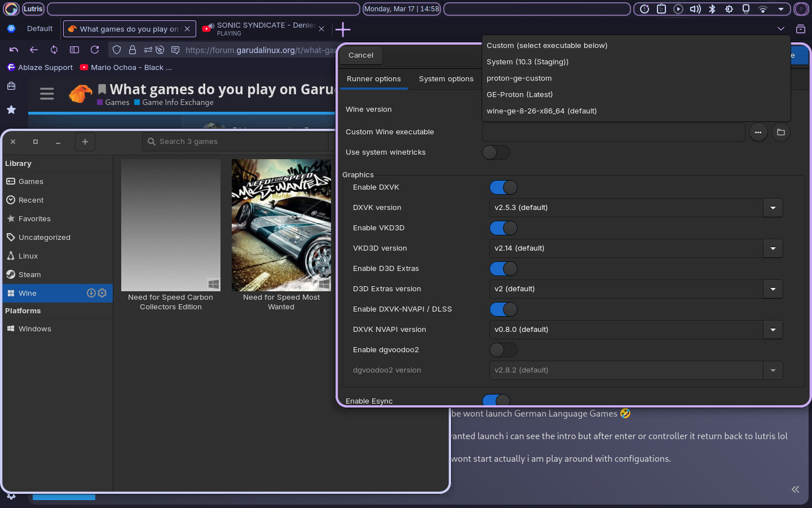Image resolution: width=812 pixels, height=508 pixels.
Task: Select Uncategorized in the Lutris sidebar
Action: click(x=58, y=238)
